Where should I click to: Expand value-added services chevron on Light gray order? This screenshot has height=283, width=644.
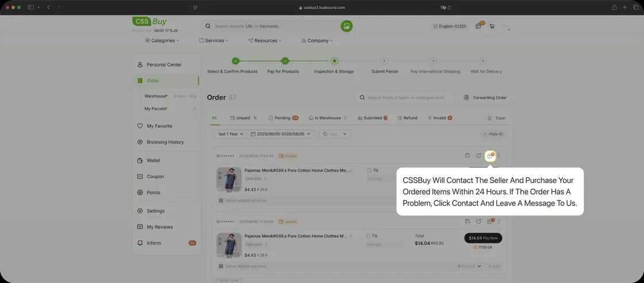[x=479, y=266]
